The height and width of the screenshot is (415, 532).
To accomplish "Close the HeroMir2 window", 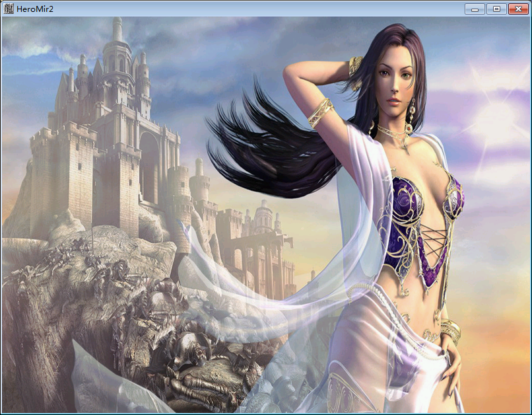I will coord(518,9).
